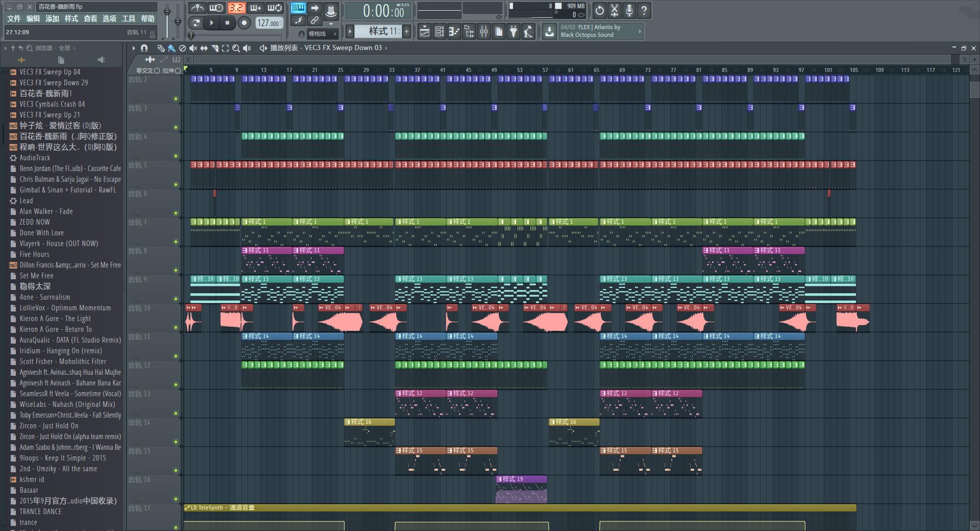980x531 pixels.
Task: Open the plugin picker plug icon
Action: (x=513, y=32)
